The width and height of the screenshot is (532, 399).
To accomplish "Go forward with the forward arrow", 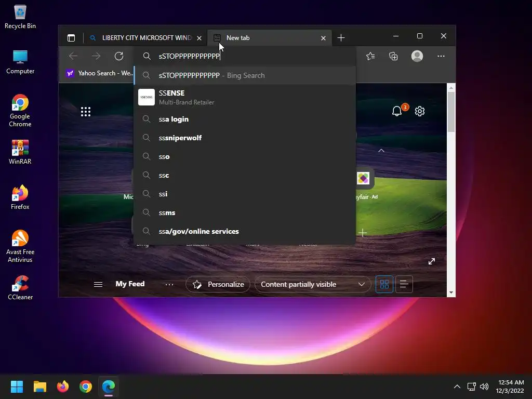I will 96,56.
